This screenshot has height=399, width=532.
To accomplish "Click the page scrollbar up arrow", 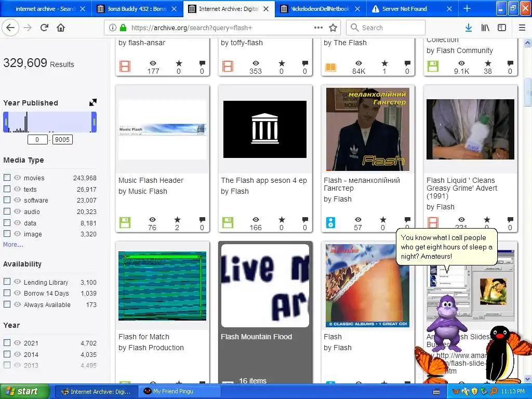I will (x=528, y=43).
